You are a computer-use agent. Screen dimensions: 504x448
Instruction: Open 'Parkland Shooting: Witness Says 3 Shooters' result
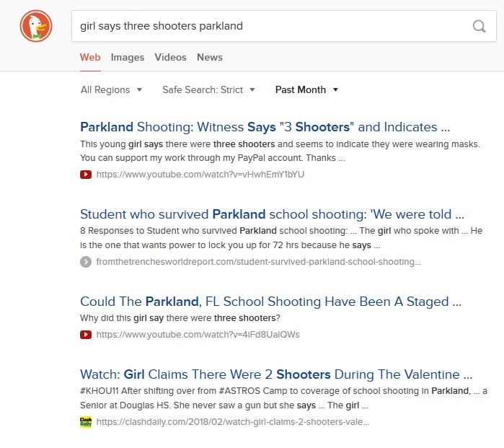pyautogui.click(x=265, y=127)
